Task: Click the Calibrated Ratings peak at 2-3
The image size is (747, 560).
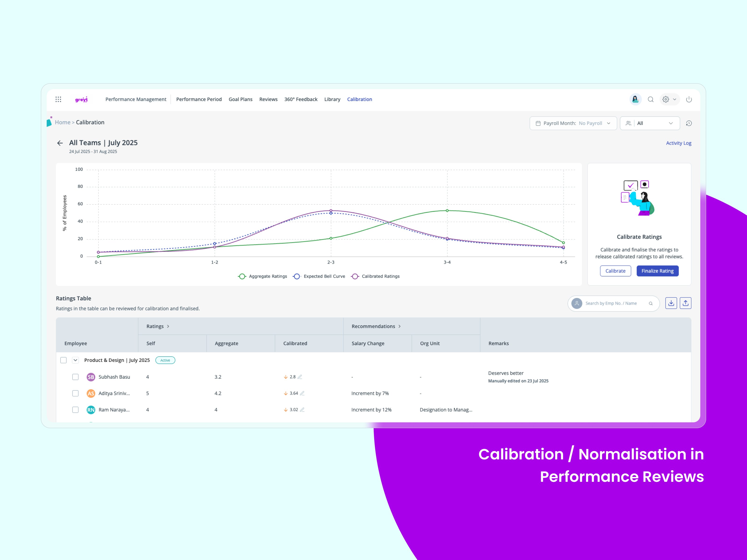Action: point(331,211)
